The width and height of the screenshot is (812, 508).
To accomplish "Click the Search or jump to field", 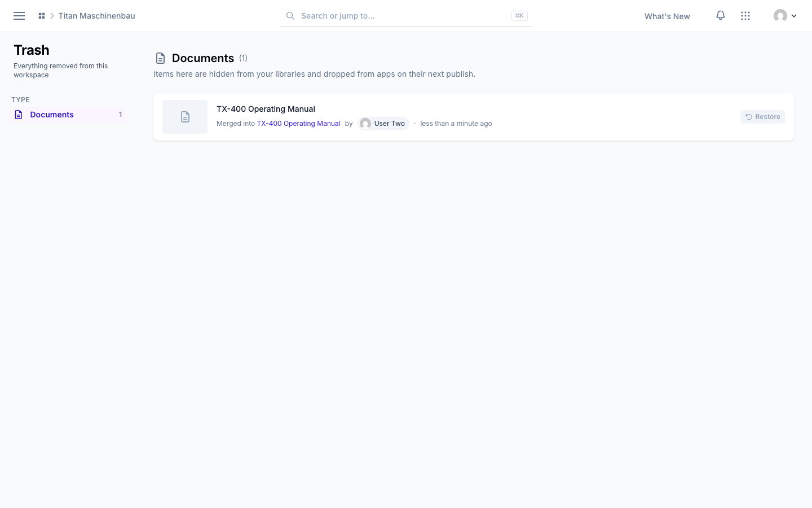I will pos(405,16).
